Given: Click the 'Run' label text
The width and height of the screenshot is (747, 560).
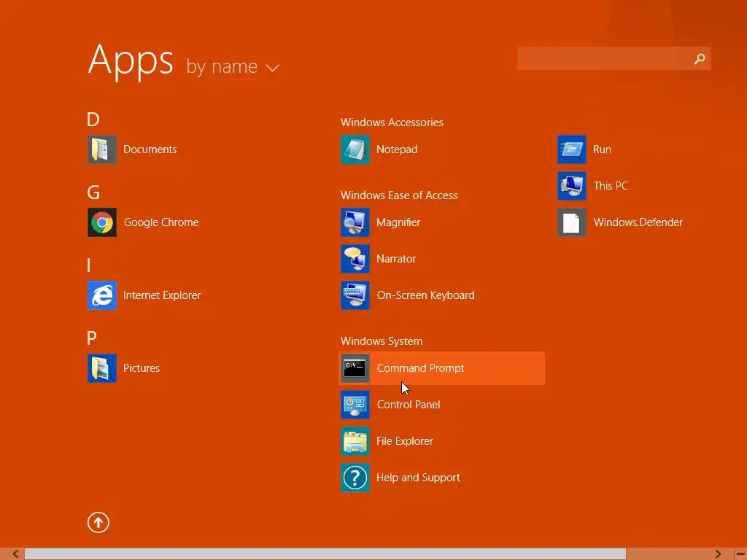Looking at the screenshot, I should coord(602,149).
